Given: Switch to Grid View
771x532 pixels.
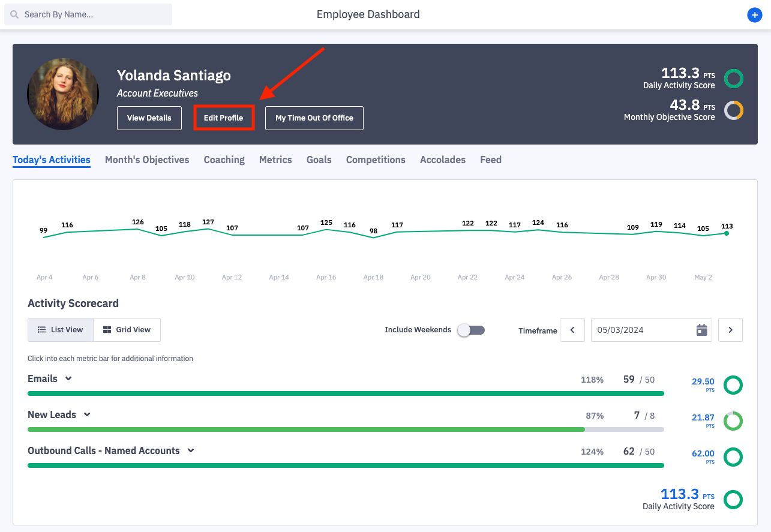Looking at the screenshot, I should click(127, 329).
